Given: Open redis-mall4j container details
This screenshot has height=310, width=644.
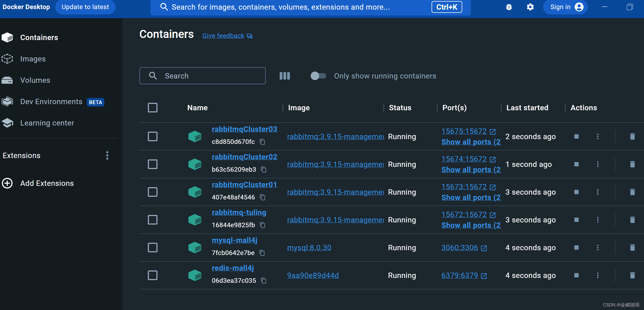Looking at the screenshot, I should point(233,268).
